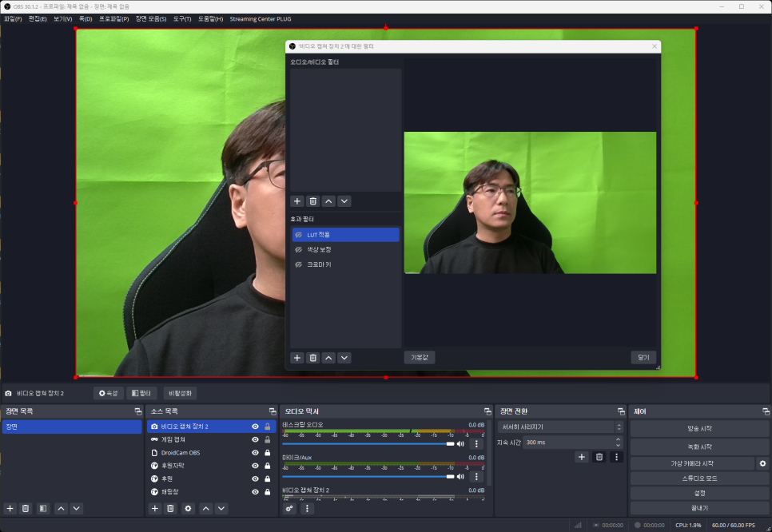Open the 장면 모음(S) menu
The height and width of the screenshot is (532, 772).
(151, 18)
